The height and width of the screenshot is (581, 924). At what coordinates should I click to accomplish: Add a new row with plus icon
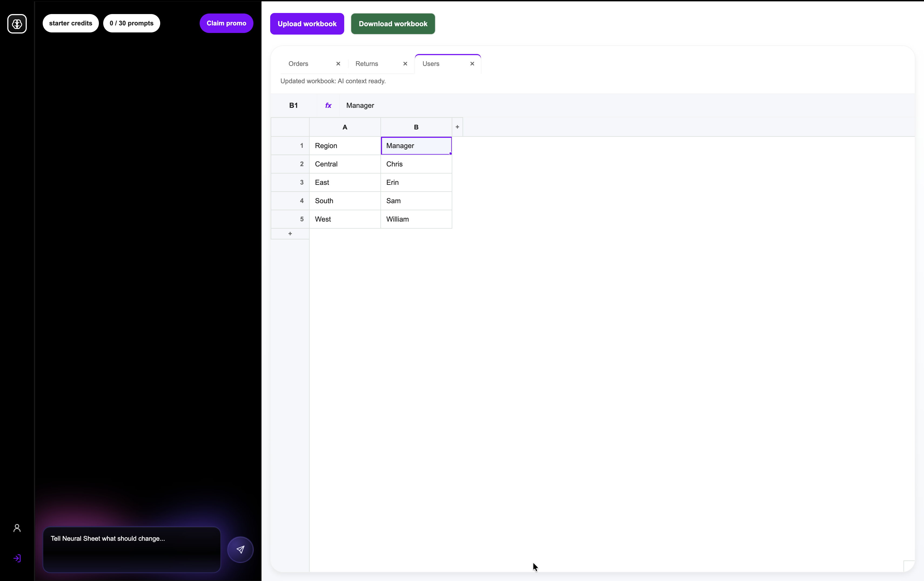pos(290,234)
